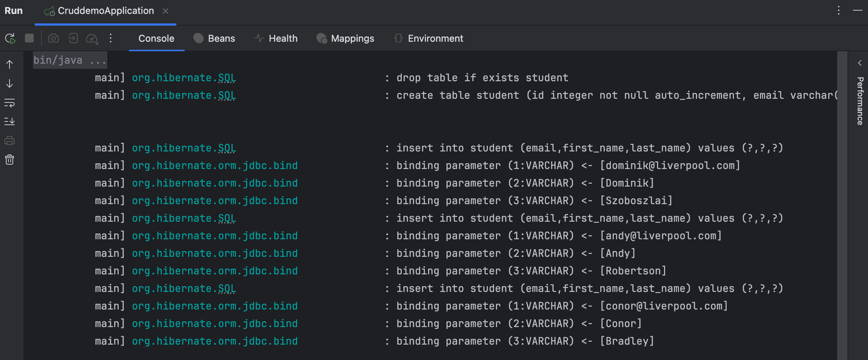Clear all console output with trash icon
Viewport: 868px width, 360px height.
(x=10, y=160)
